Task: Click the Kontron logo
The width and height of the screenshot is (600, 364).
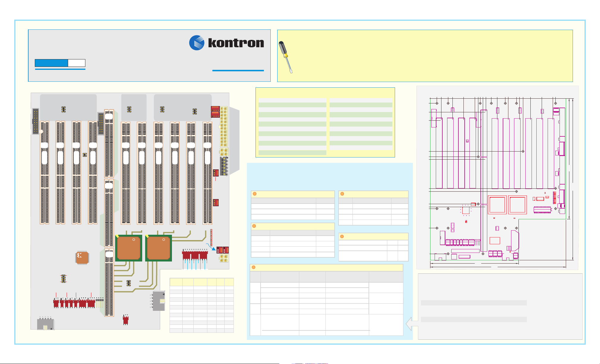Action: [227, 43]
